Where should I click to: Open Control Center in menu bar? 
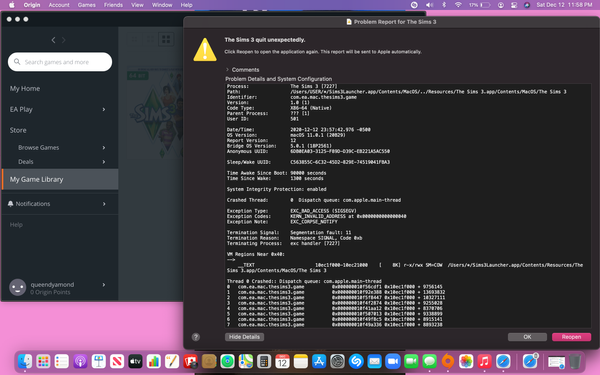514,5
